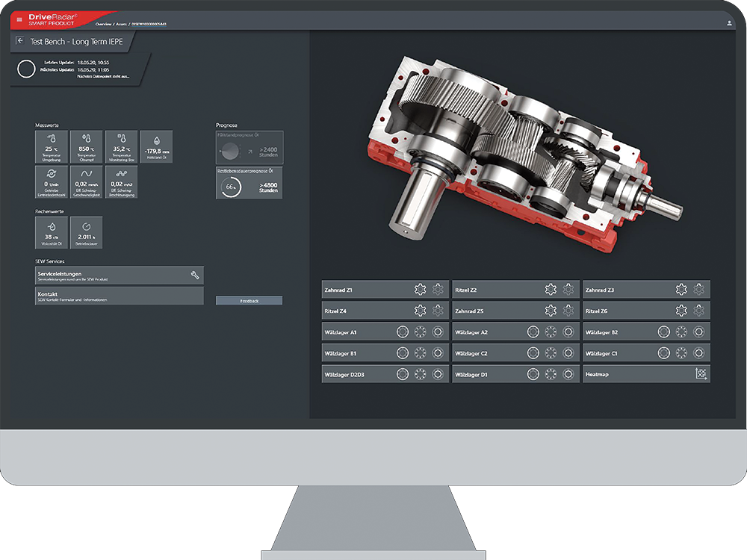Click the wrench icon in Serviceleistungen

click(195, 276)
